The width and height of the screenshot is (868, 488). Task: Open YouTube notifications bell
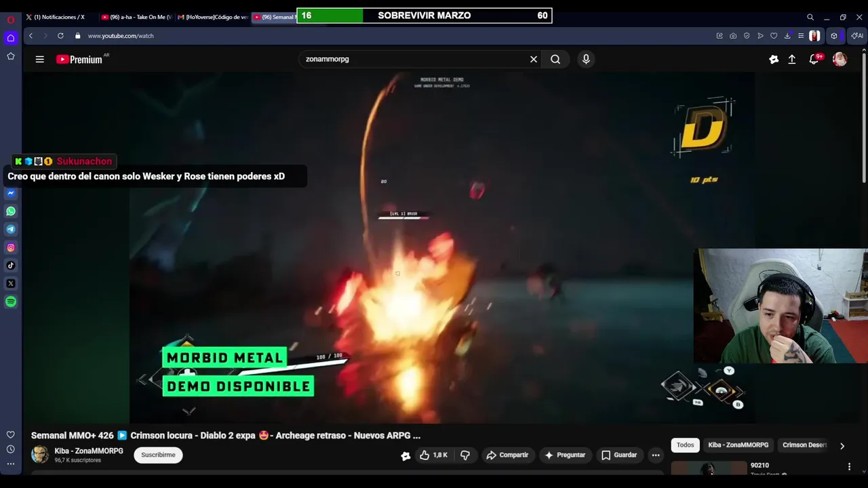point(814,60)
